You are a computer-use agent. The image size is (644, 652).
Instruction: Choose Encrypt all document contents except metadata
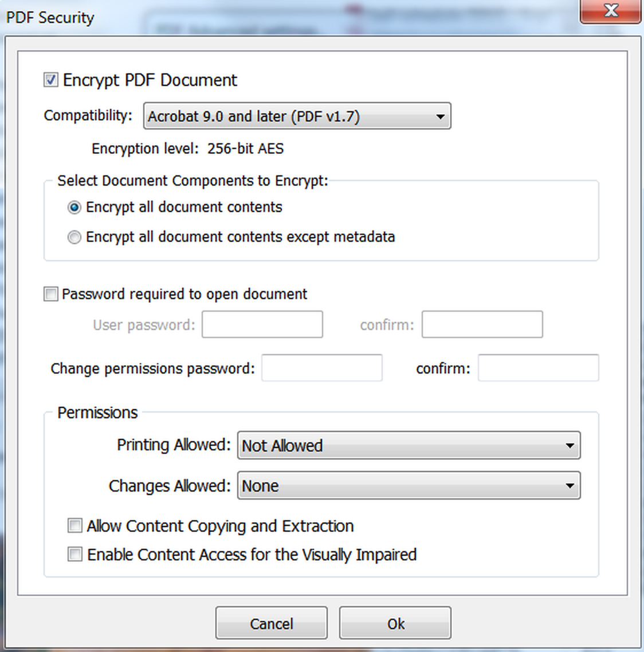[x=74, y=237]
